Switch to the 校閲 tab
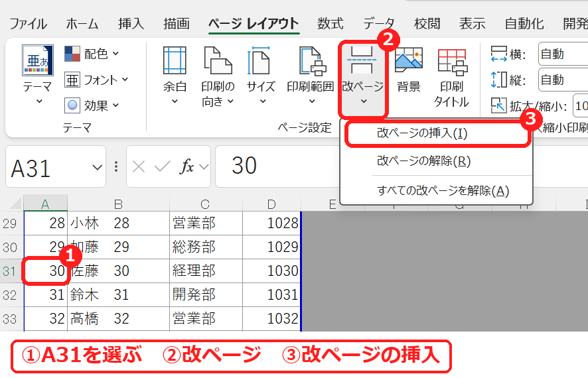Viewport: 588px width, 378px height. (427, 24)
